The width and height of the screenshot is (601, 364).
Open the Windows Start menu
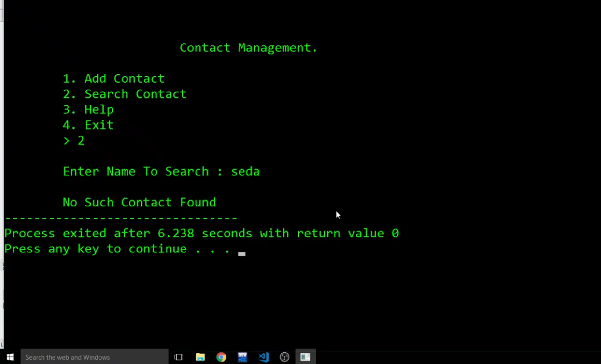pos(10,357)
